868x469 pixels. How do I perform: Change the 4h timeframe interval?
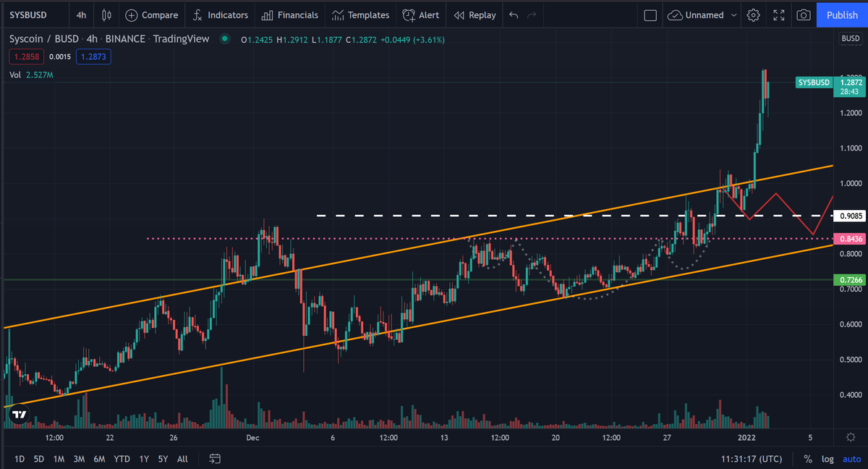(x=81, y=14)
